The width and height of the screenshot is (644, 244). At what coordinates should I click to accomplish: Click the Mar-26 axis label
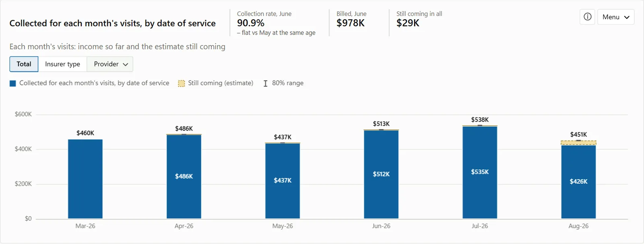pyautogui.click(x=85, y=226)
